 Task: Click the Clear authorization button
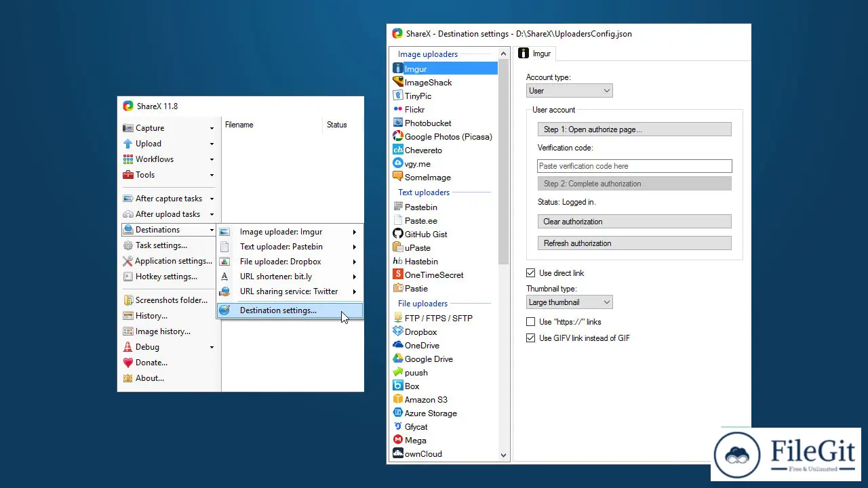[634, 222]
